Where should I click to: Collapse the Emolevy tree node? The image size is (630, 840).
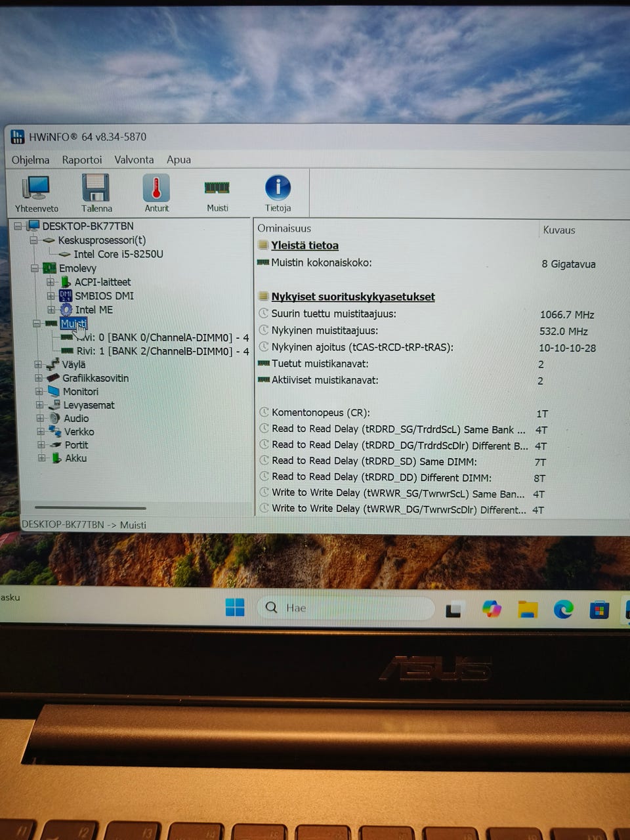pyautogui.click(x=34, y=268)
